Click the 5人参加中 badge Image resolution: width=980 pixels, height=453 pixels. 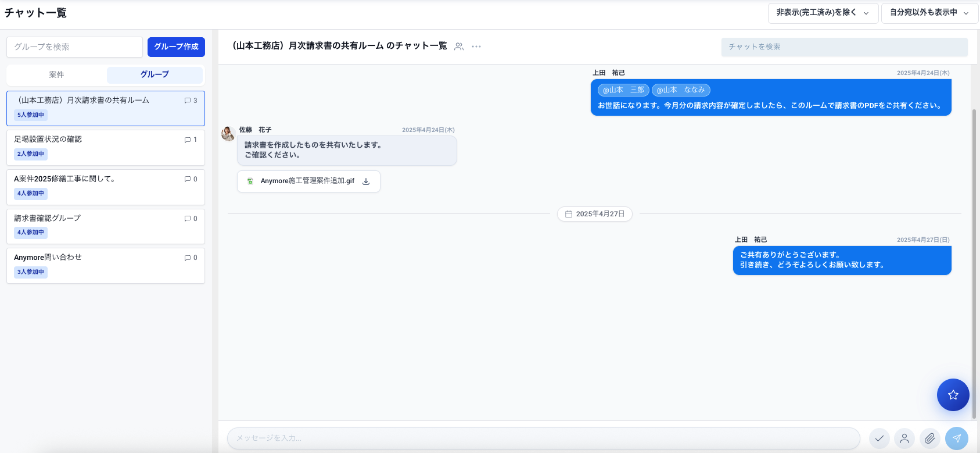[31, 115]
